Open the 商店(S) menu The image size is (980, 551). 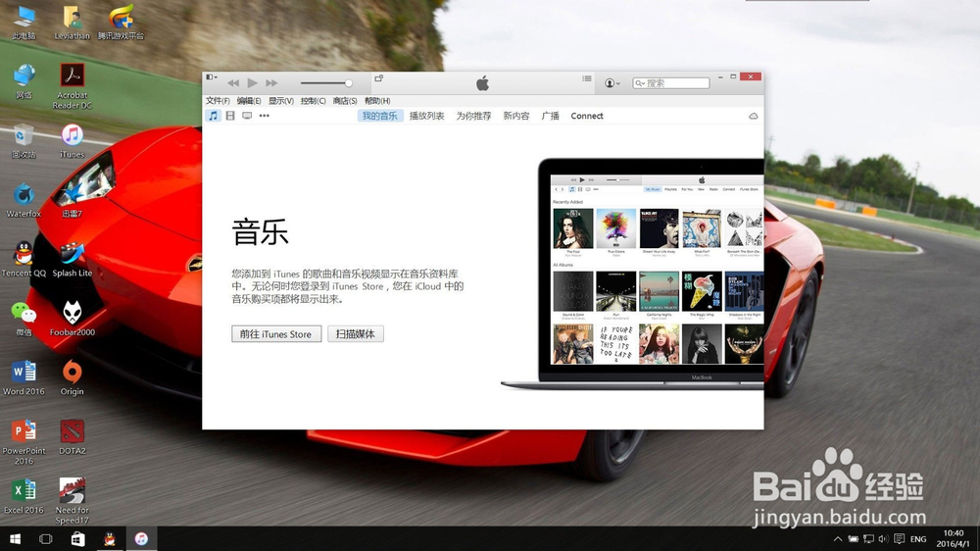[x=345, y=101]
